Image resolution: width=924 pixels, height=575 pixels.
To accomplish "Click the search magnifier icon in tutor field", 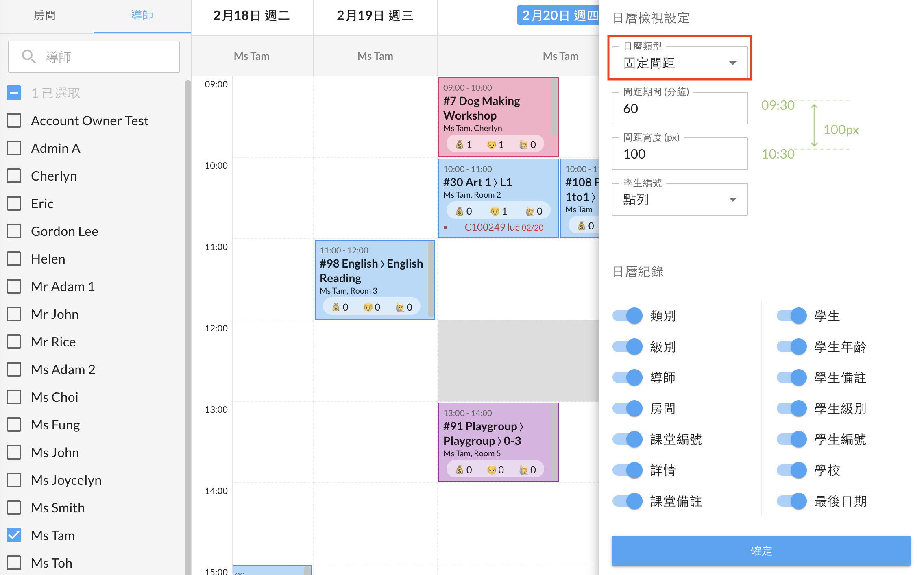I will pyautogui.click(x=28, y=57).
